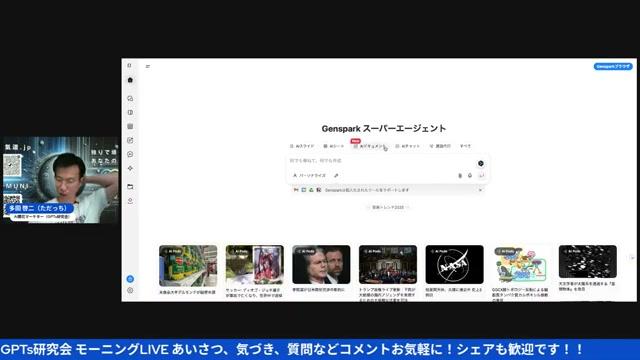This screenshot has width=640, height=360.
Task: Click the sparkle star sidebar icon
Action: [x=130, y=168]
